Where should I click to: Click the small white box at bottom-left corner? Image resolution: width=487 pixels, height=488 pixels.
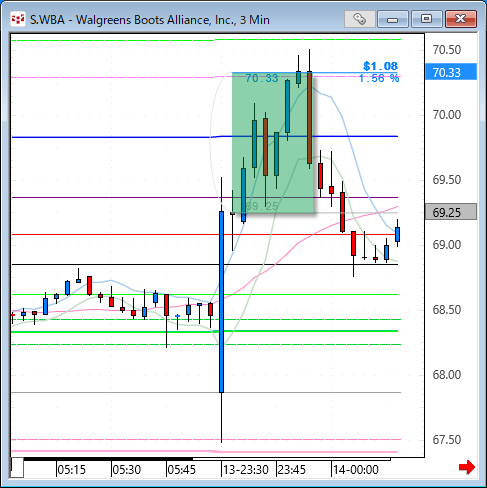tap(17, 468)
